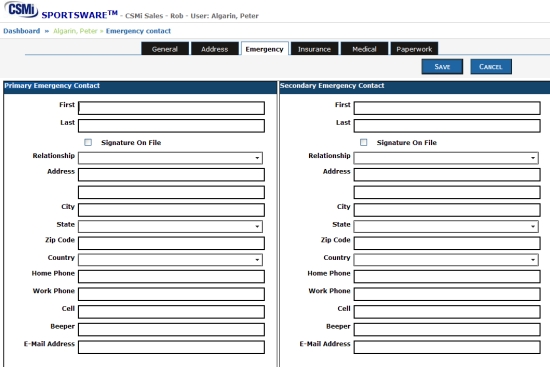Screen dimensions: 550x367
Task: Focus Primary contact Last name field
Action: pos(171,126)
